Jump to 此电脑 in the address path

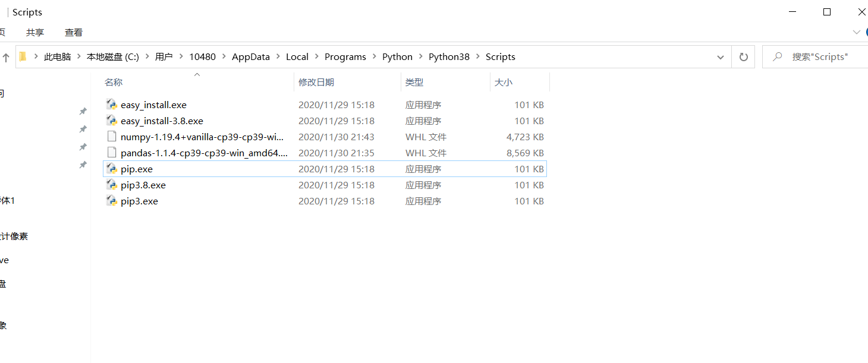click(x=57, y=56)
